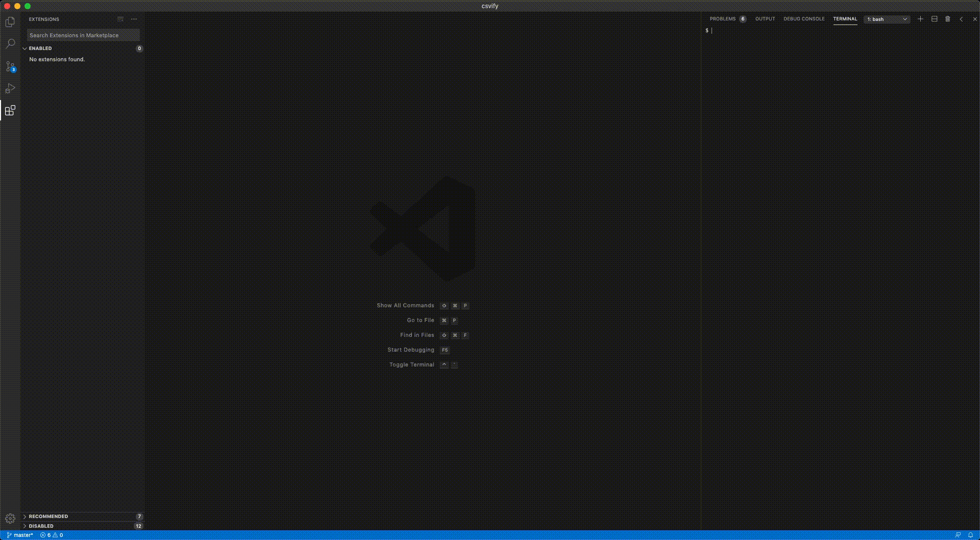Open the bash terminal selector dropdown
Image resolution: width=980 pixels, height=540 pixels.
887,19
